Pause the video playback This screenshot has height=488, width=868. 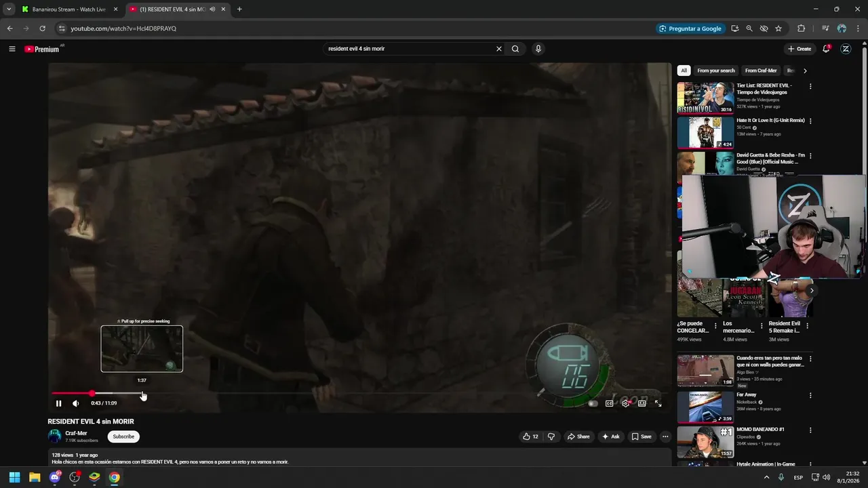click(x=58, y=403)
